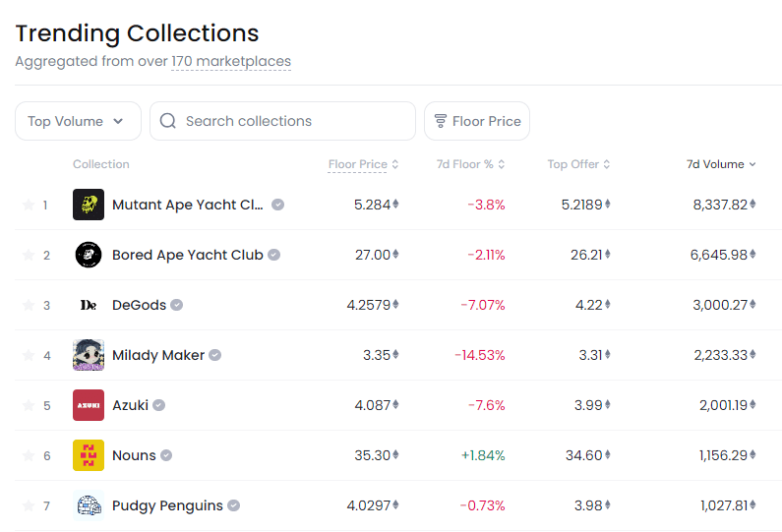Click the Mutant Ape Yacht Club logo icon
The width and height of the screenshot is (782, 532).
point(89,205)
